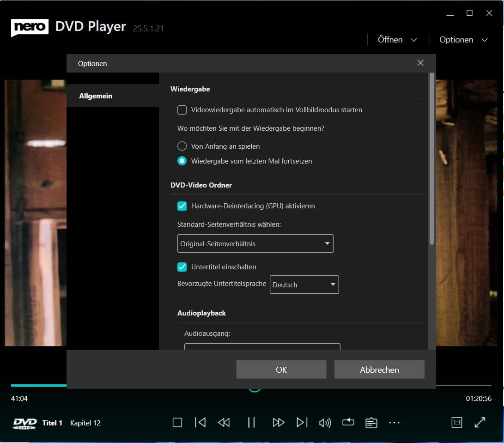Click the playback progress bar near its end
504x443 pixels.
(x=482, y=385)
